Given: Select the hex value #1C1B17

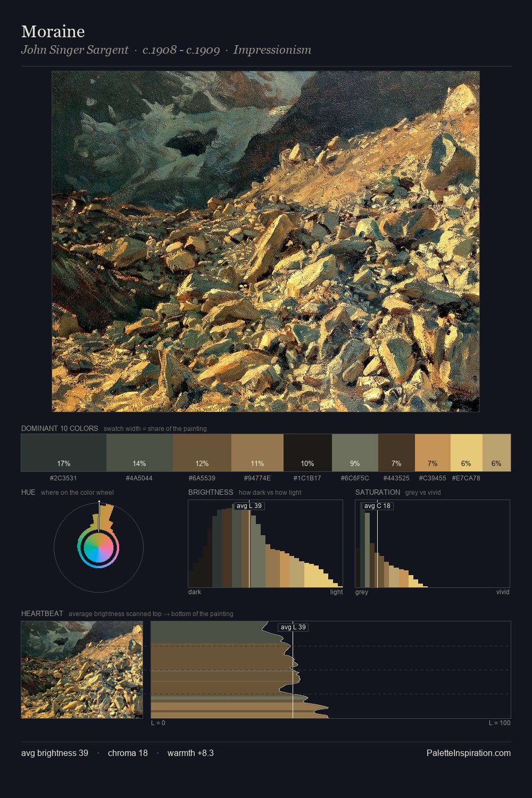Looking at the screenshot, I should pos(307,478).
